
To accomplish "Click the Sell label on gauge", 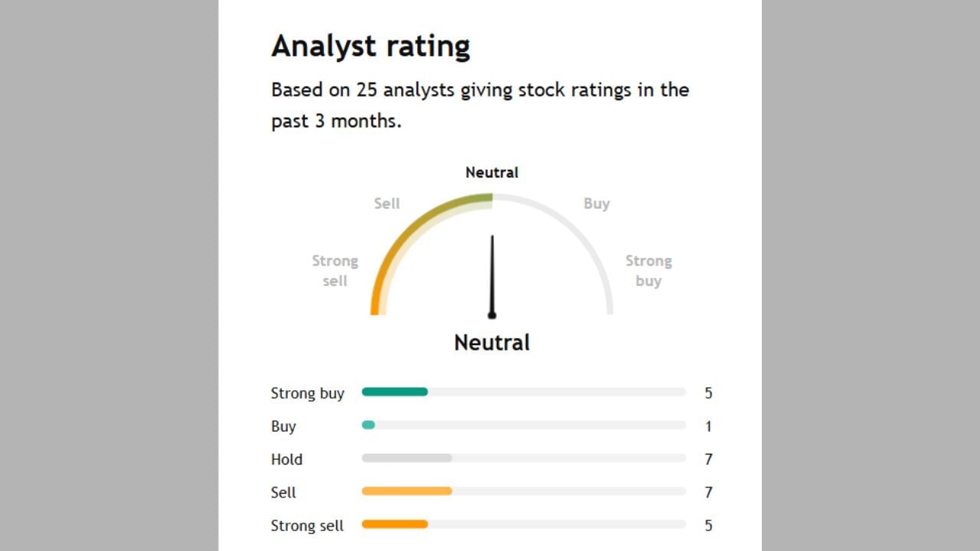I will 387,204.
